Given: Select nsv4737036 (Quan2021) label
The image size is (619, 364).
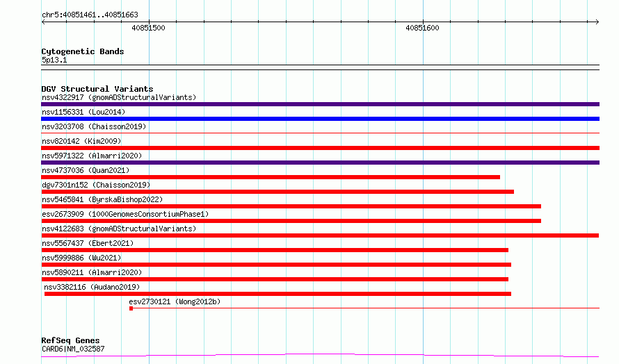Looking at the screenshot, I should point(86,170).
